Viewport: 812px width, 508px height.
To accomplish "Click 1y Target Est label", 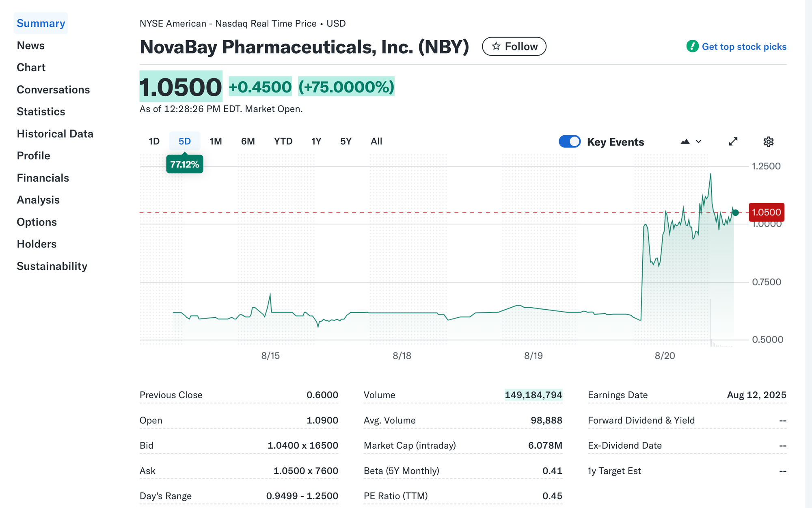I will click(x=614, y=471).
